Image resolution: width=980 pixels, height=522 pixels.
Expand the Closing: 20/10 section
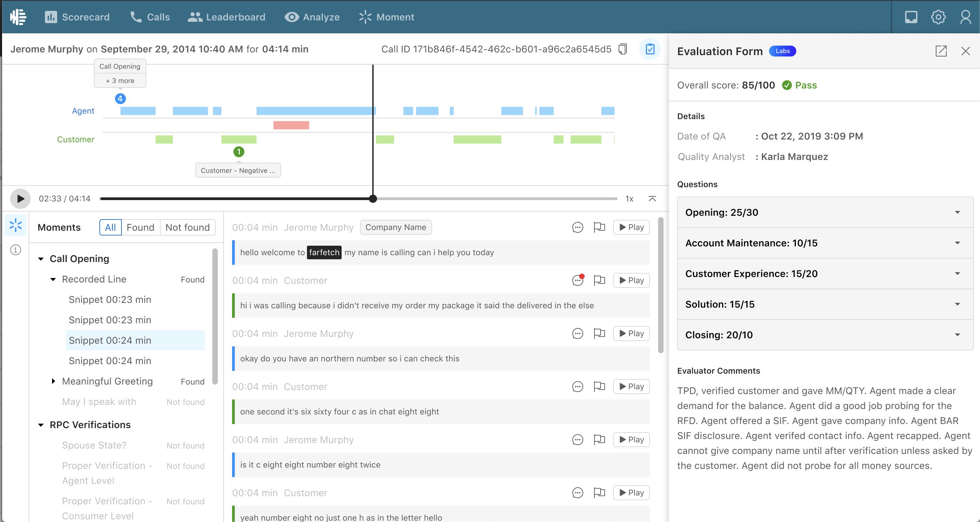(x=825, y=335)
